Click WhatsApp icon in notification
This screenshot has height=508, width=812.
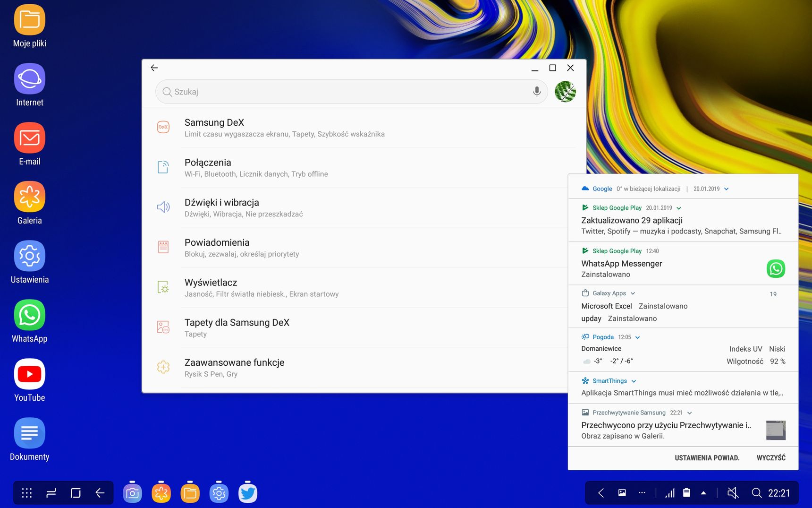(x=776, y=269)
